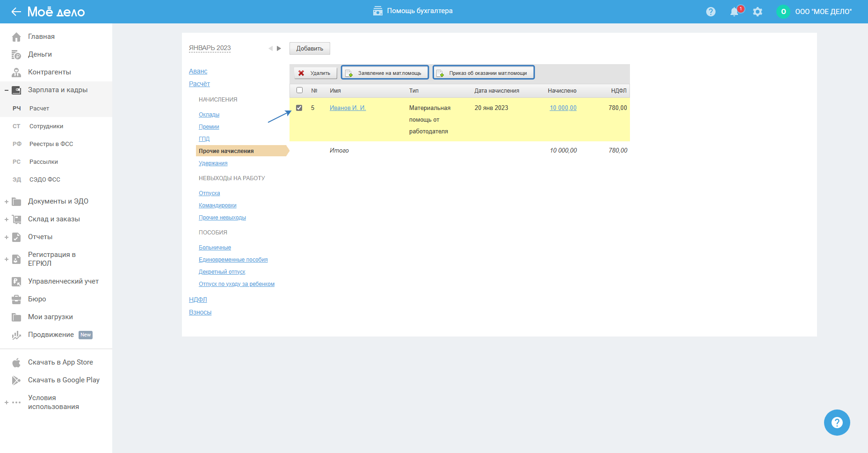The width and height of the screenshot is (868, 453).
Task: Click the Главная home icon
Action: [x=16, y=37]
